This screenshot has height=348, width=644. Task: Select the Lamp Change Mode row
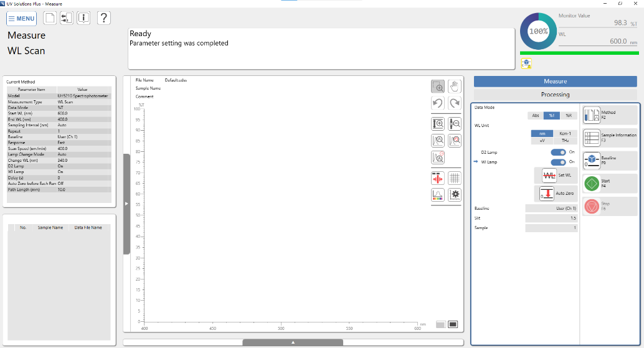(59, 154)
